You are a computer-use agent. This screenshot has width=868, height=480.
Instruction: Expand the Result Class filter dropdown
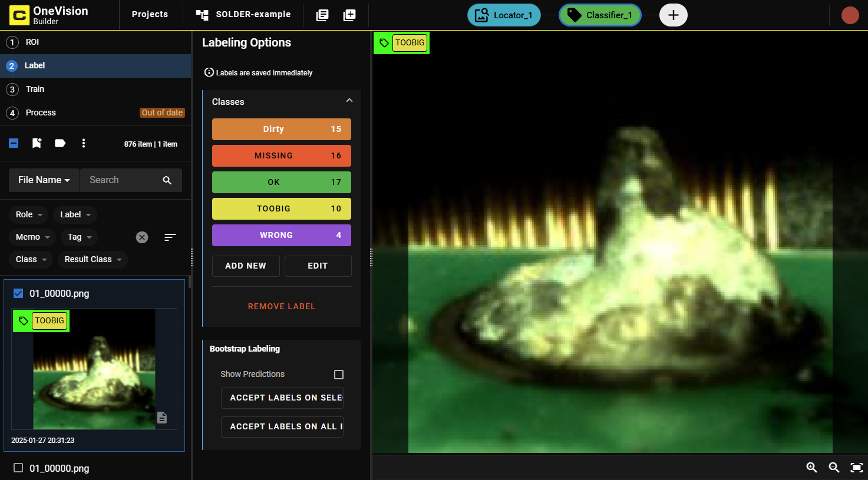(x=93, y=260)
